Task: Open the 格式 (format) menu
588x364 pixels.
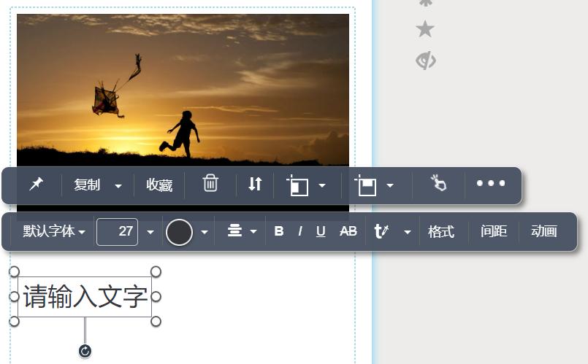Action: pyautogui.click(x=441, y=231)
